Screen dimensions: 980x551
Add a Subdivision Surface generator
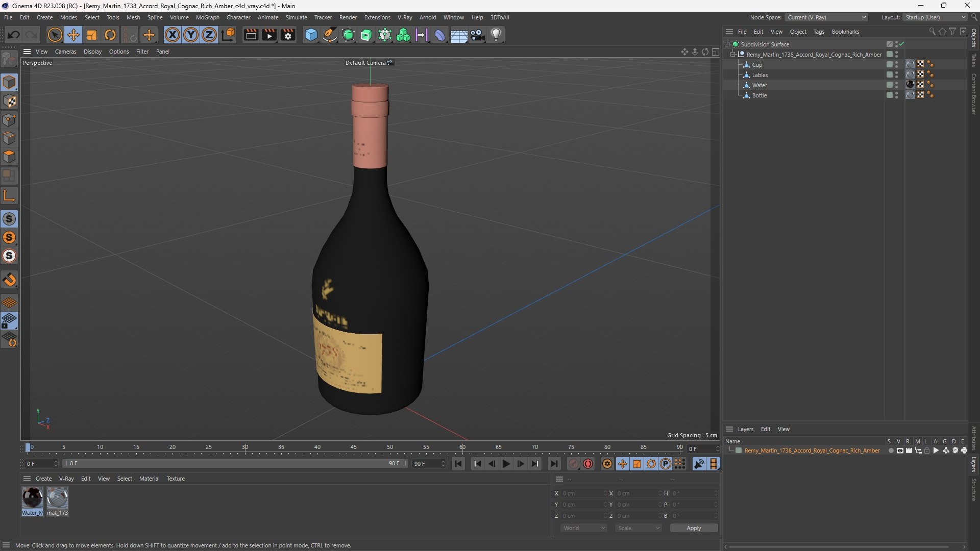point(348,35)
